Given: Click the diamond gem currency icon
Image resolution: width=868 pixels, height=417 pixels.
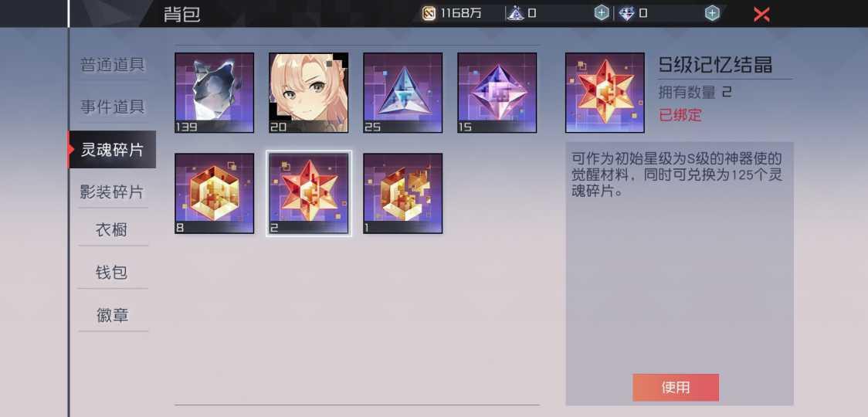Looking at the screenshot, I should [626, 13].
